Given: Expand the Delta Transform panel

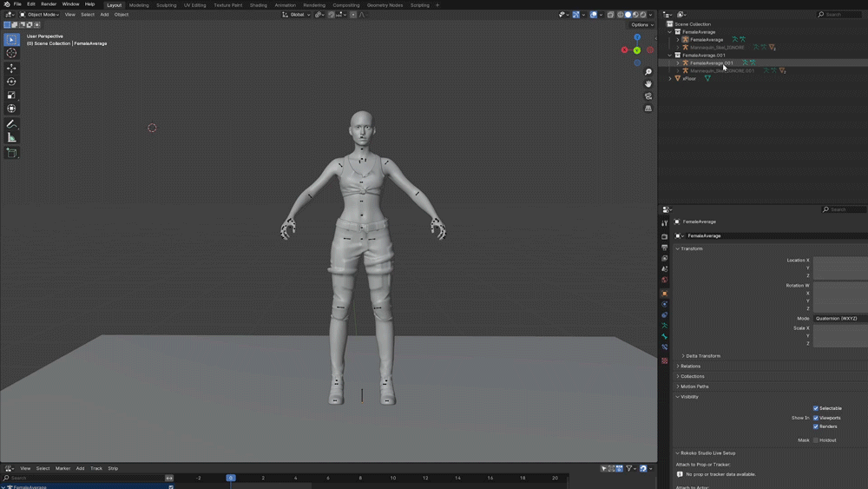Looking at the screenshot, I should pyautogui.click(x=703, y=356).
